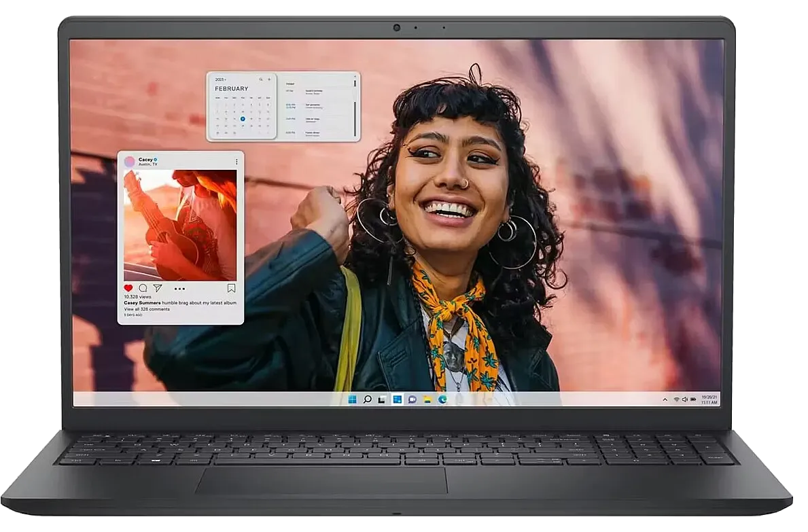The width and height of the screenshot is (808, 532).
Task: Click the battery tray icon
Action: 694,399
